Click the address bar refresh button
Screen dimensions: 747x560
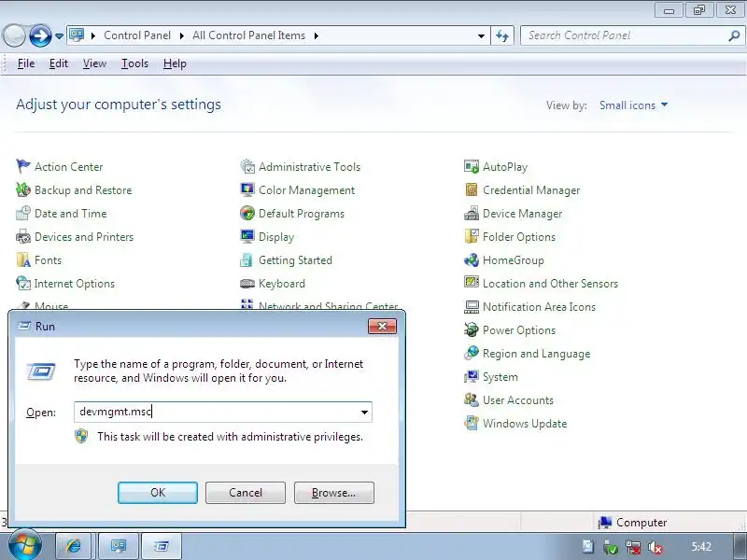click(x=502, y=35)
